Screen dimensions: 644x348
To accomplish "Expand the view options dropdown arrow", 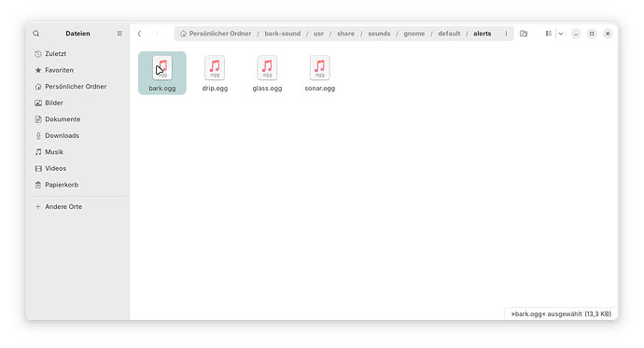I will (x=561, y=34).
